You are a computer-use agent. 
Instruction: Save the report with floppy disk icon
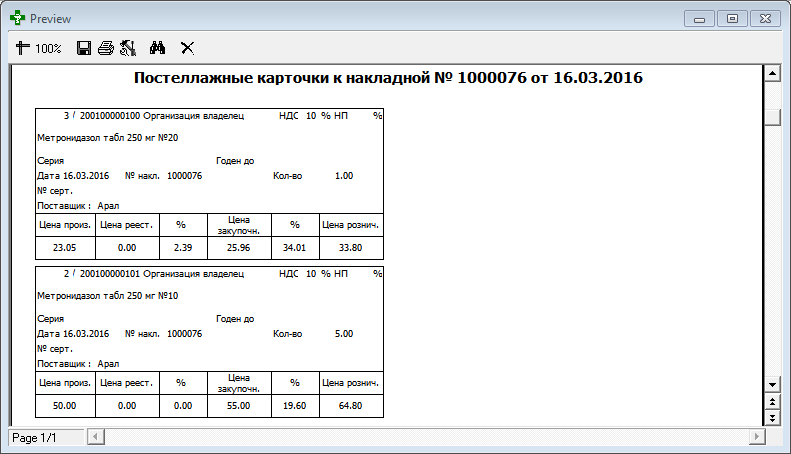[85, 48]
